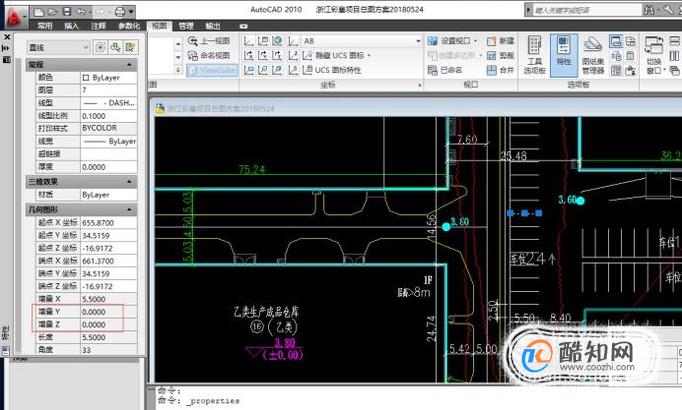This screenshot has height=410, width=682.
Task: Open the 隐藏 UCS 图标 dropdown button
Action: click(x=337, y=55)
